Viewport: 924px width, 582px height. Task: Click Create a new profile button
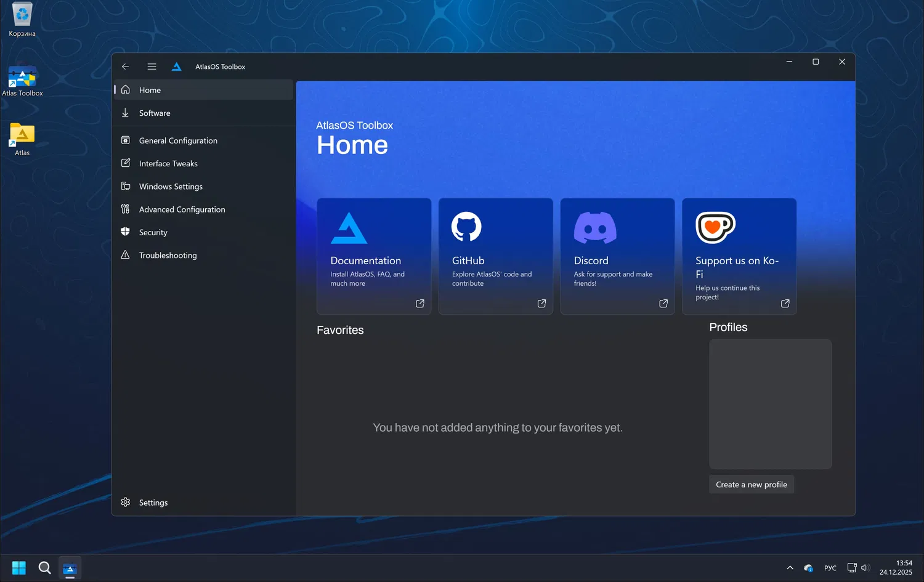point(752,485)
